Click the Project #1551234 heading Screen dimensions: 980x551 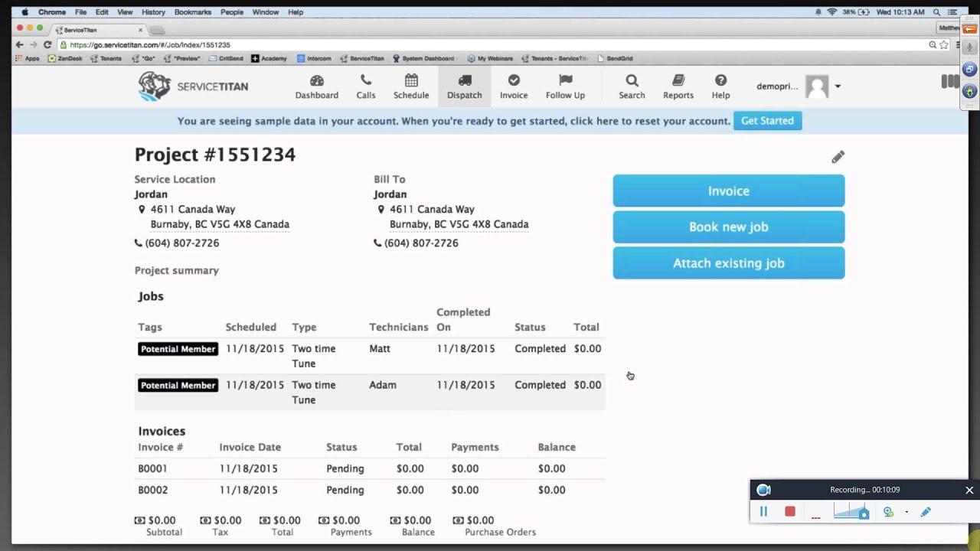point(215,155)
